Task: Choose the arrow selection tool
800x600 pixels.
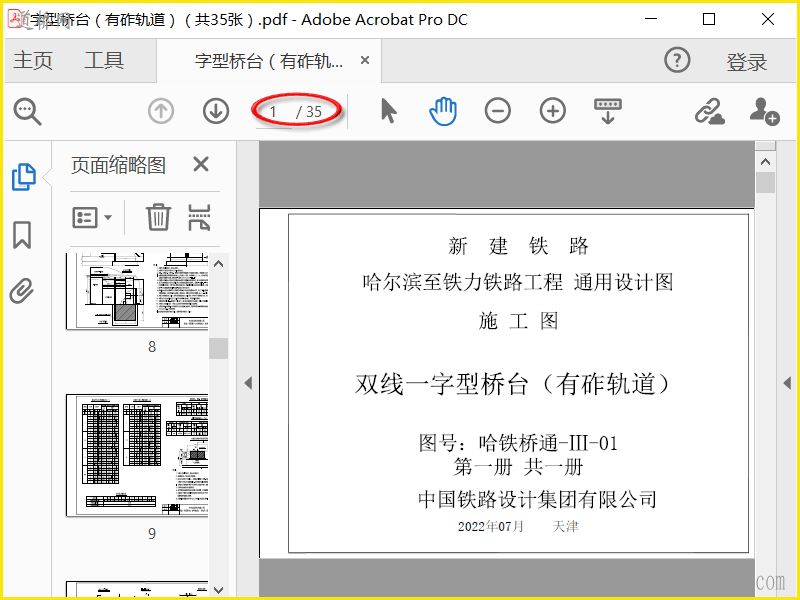Action: (x=389, y=111)
